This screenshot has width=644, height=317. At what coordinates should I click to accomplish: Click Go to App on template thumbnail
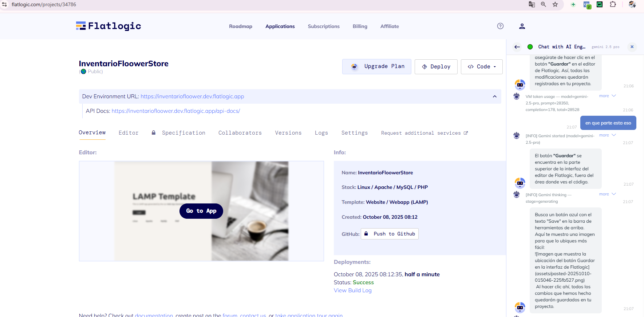201,211
